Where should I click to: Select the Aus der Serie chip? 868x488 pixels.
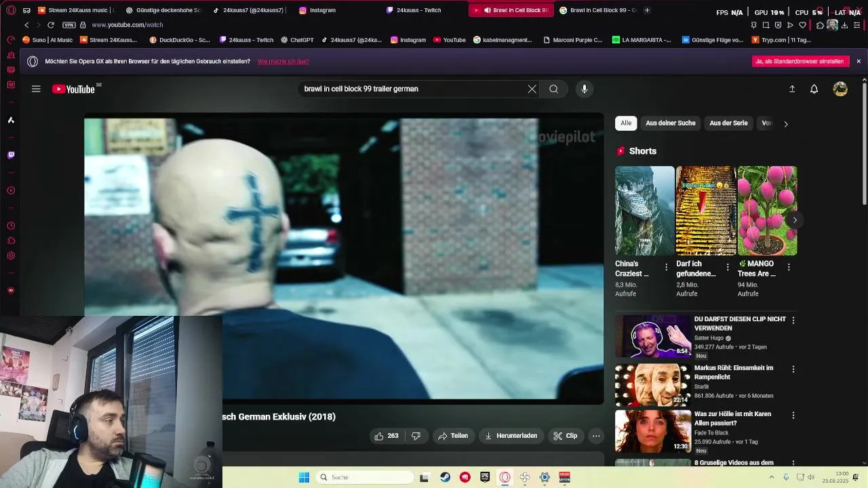tap(728, 123)
